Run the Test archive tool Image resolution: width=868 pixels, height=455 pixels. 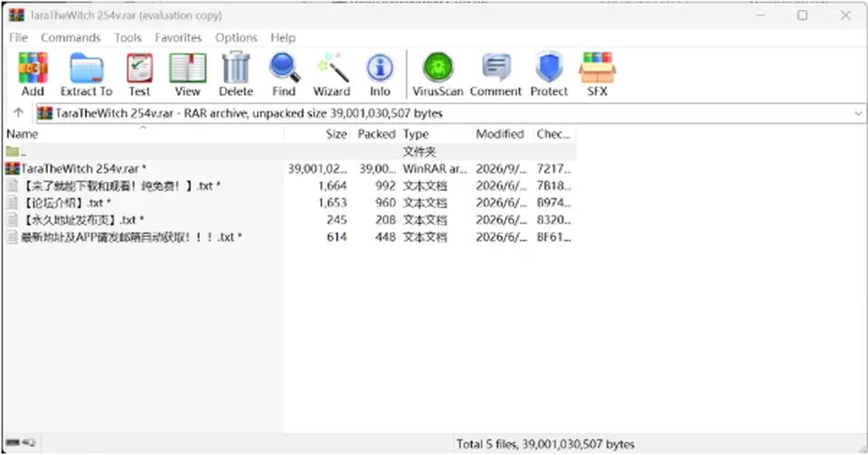point(139,74)
